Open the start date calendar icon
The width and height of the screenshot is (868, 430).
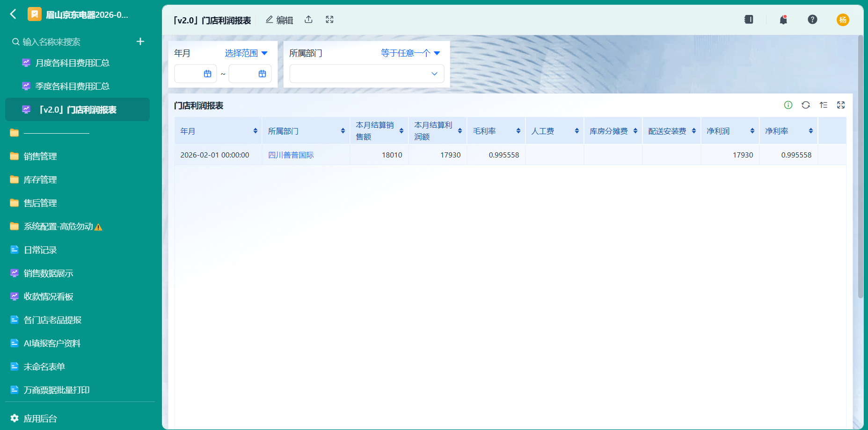point(208,74)
